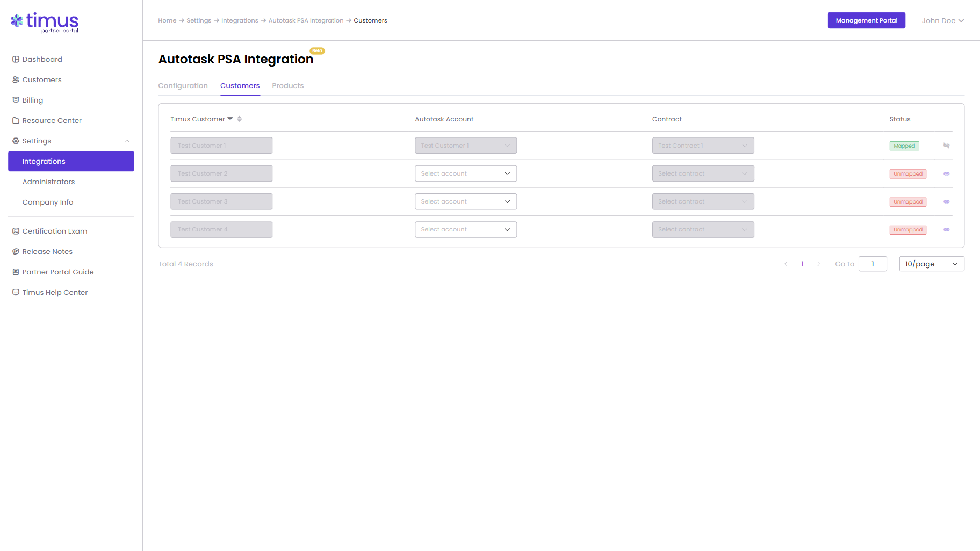Click Integrations in the breadcrumb
The width and height of the screenshot is (980, 551).
pos(240,20)
